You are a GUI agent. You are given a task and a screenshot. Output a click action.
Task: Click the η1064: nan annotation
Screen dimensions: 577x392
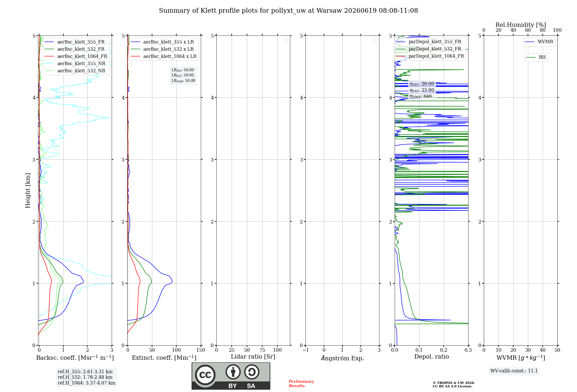pyautogui.click(x=421, y=96)
